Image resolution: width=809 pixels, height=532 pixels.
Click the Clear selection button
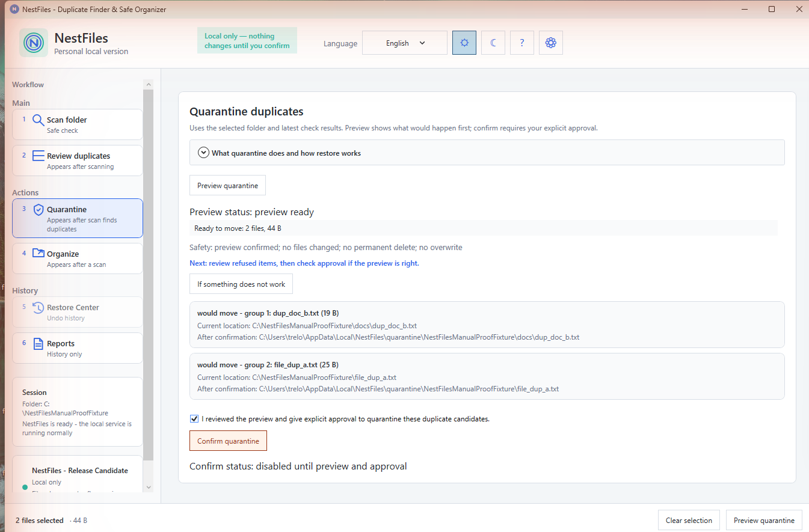pyautogui.click(x=689, y=521)
